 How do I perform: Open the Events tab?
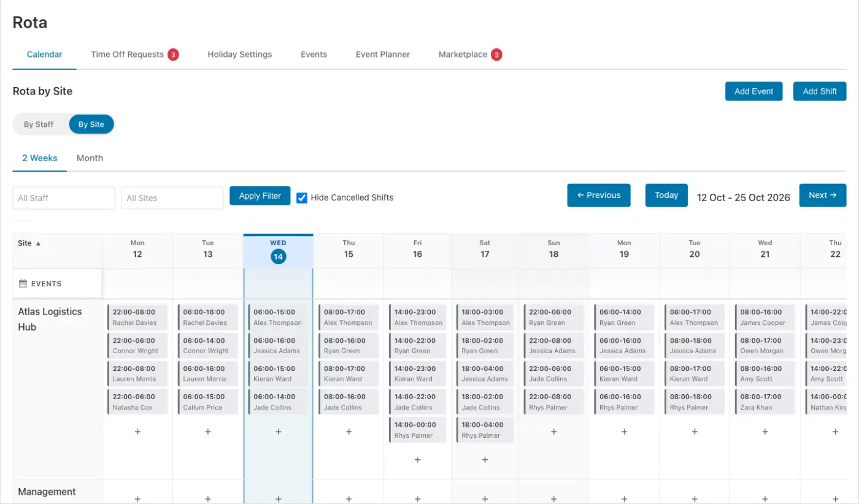314,55
